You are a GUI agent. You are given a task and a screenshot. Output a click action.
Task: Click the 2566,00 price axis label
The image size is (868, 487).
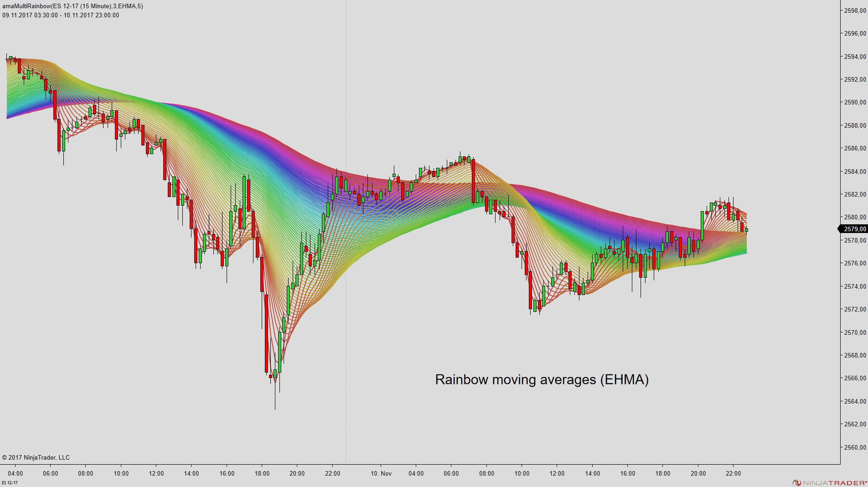point(855,378)
